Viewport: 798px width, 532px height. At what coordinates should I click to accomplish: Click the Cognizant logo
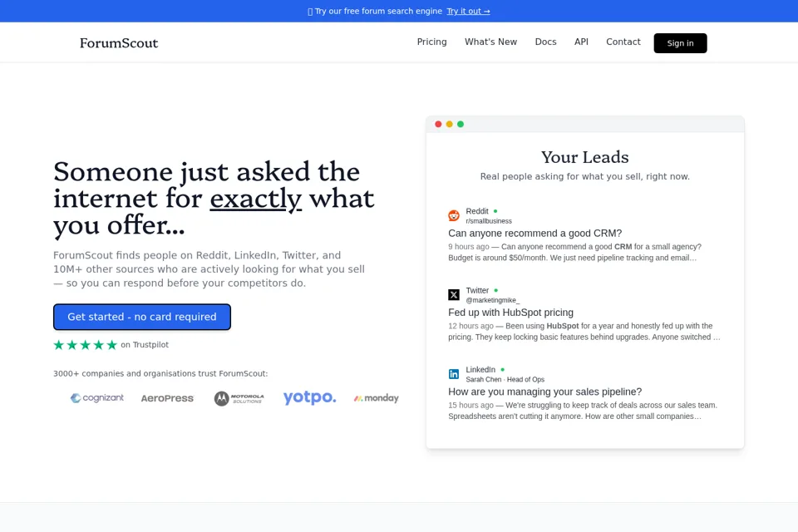(x=96, y=398)
